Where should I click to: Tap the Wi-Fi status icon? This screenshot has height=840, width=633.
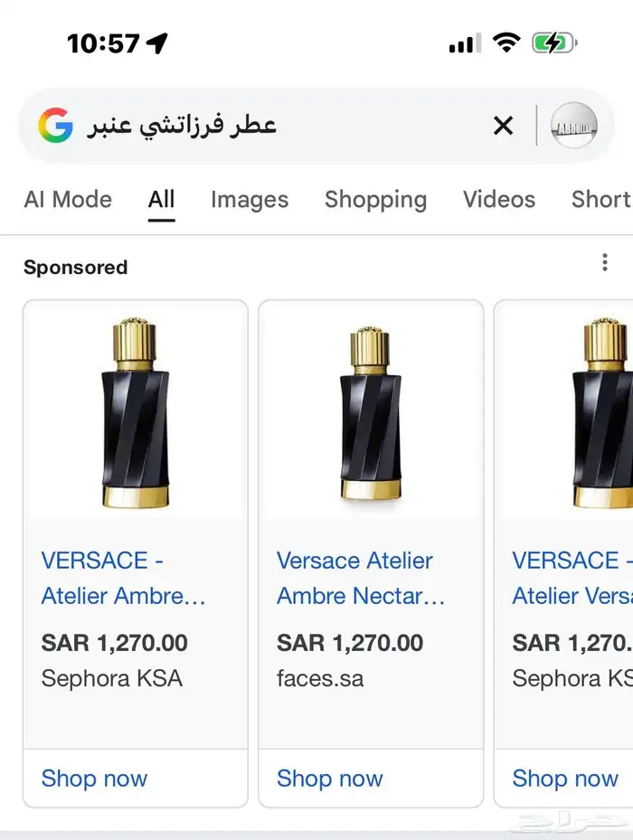tap(506, 42)
